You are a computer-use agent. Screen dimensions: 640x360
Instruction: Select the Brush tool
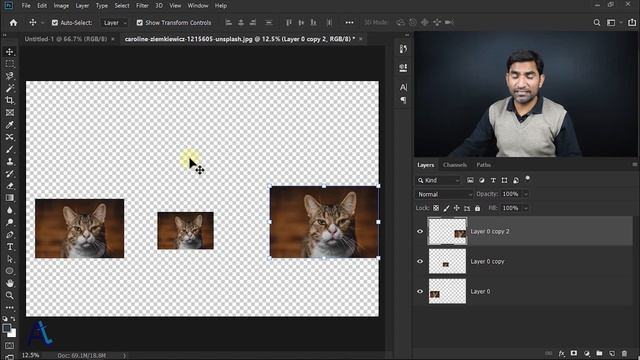coord(9,149)
